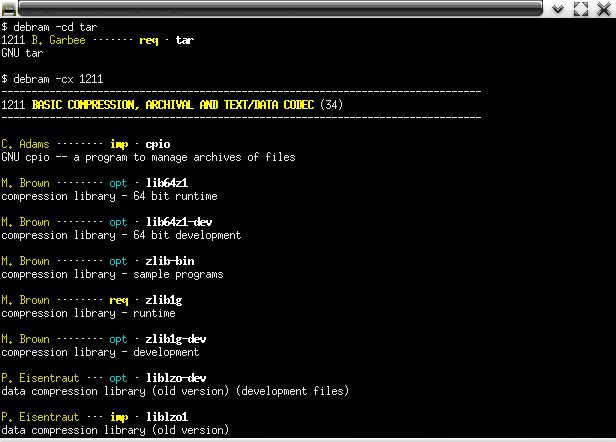Click the 'imp' priority next to cpio
Viewport: 616px width, 442px height.
[x=119, y=145]
